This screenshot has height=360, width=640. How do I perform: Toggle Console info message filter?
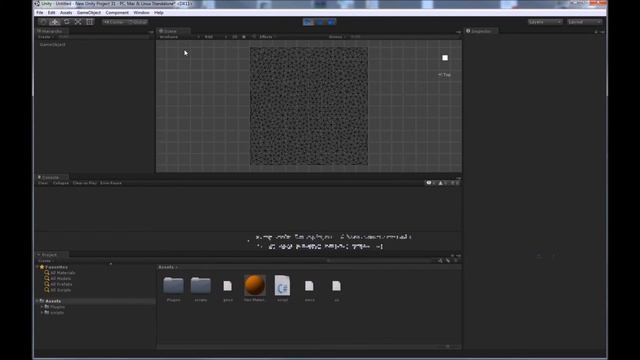[x=431, y=183]
